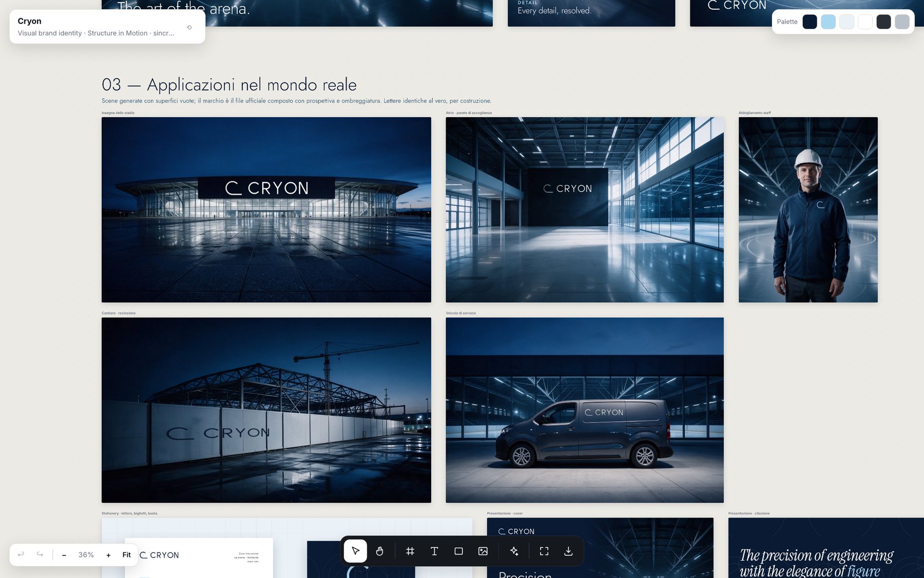Image resolution: width=924 pixels, height=578 pixels.
Task: Download the canvas export
Action: [568, 551]
